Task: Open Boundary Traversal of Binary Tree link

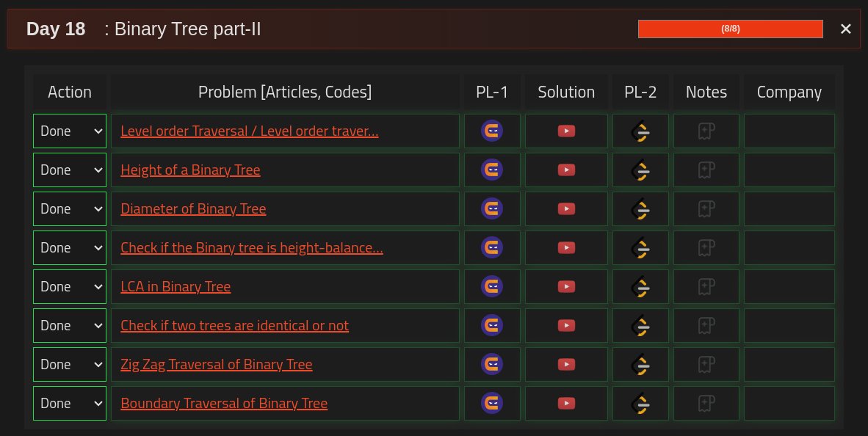Action: (224, 404)
